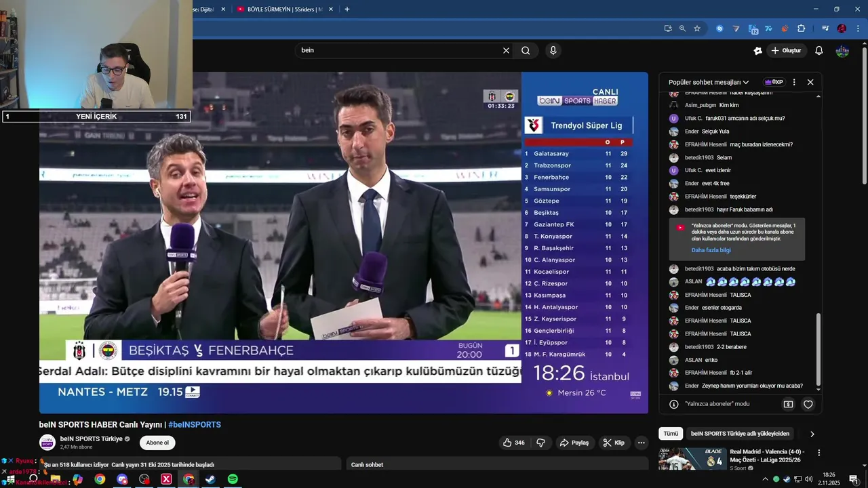The image size is (868, 488).
Task: Open the chat three-dot options menu
Action: coord(794,82)
